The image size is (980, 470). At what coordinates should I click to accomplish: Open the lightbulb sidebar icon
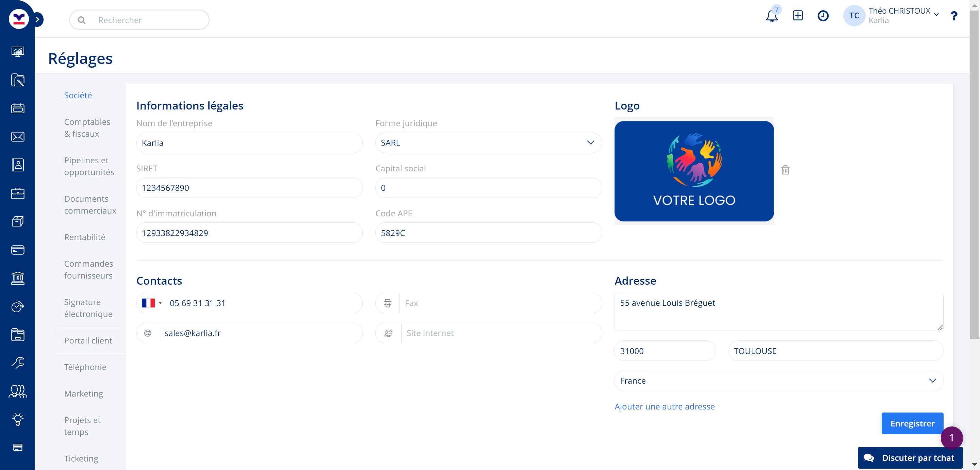pos(17,419)
